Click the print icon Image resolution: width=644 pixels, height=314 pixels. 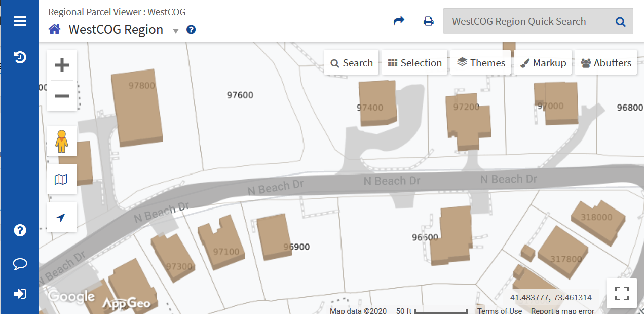click(x=429, y=21)
